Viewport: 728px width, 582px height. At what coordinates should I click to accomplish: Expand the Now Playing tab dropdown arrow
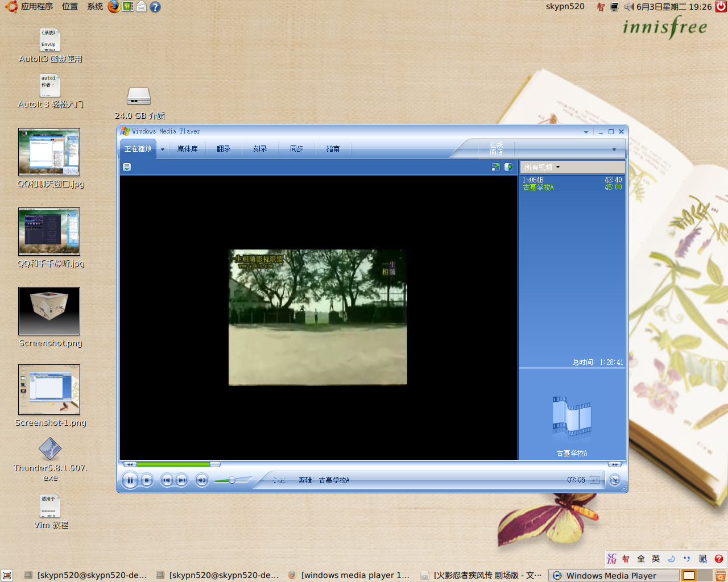click(x=163, y=149)
